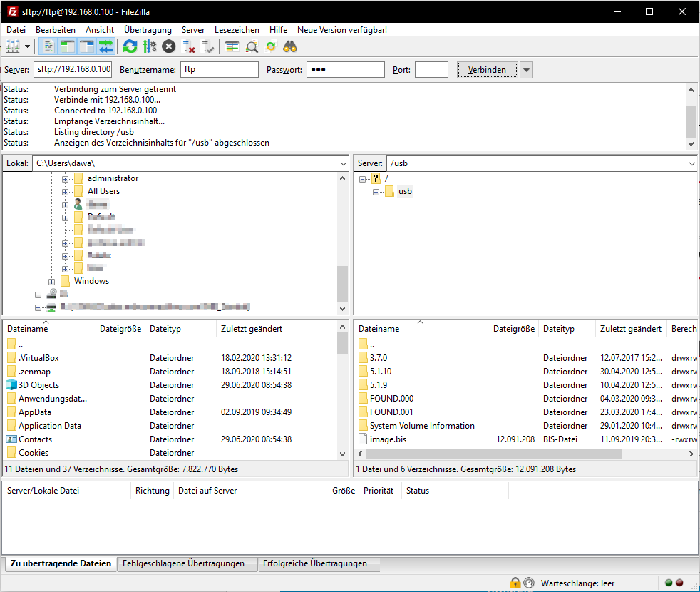Toggle directory comparison

pyautogui.click(x=252, y=46)
